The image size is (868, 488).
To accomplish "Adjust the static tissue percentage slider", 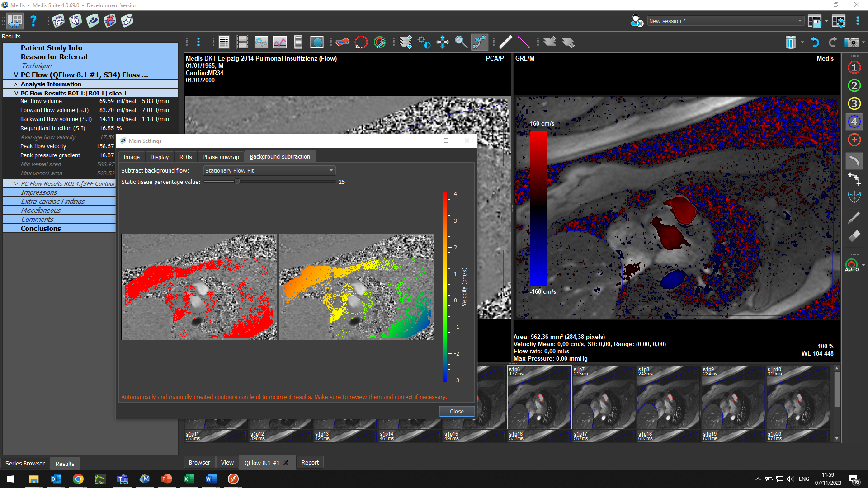I will pyautogui.click(x=237, y=182).
